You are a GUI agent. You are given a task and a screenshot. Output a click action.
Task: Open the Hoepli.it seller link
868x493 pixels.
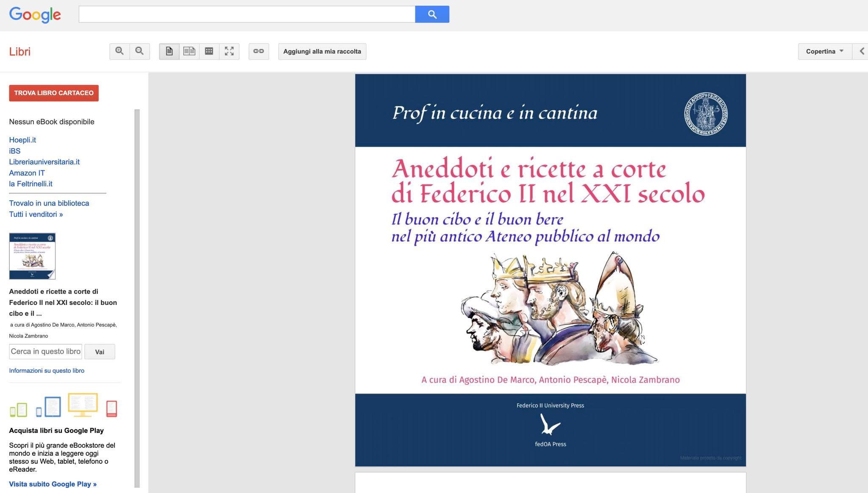click(x=22, y=140)
